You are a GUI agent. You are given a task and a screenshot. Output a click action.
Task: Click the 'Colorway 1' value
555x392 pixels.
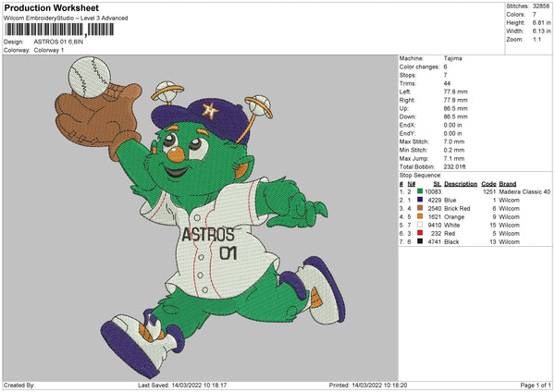coord(49,50)
